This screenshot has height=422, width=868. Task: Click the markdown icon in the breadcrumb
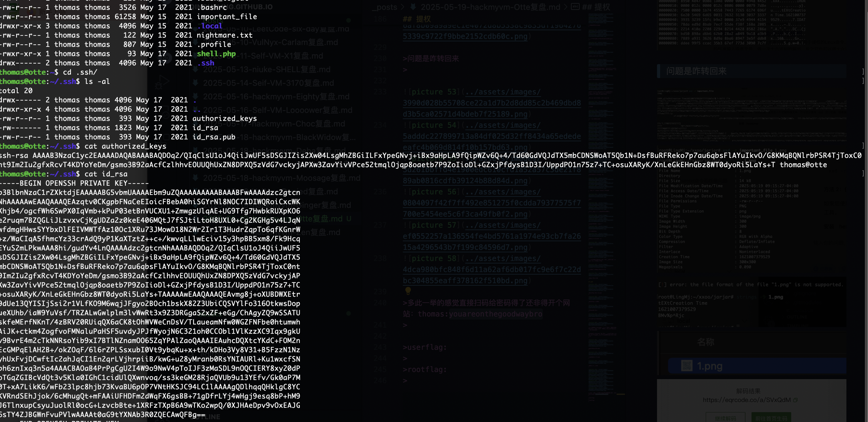pos(413,7)
